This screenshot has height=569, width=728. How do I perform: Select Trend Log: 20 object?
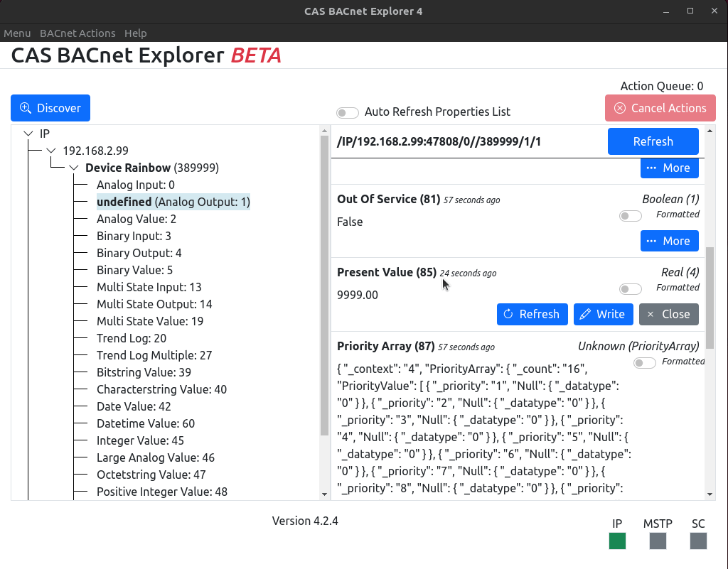[132, 339]
